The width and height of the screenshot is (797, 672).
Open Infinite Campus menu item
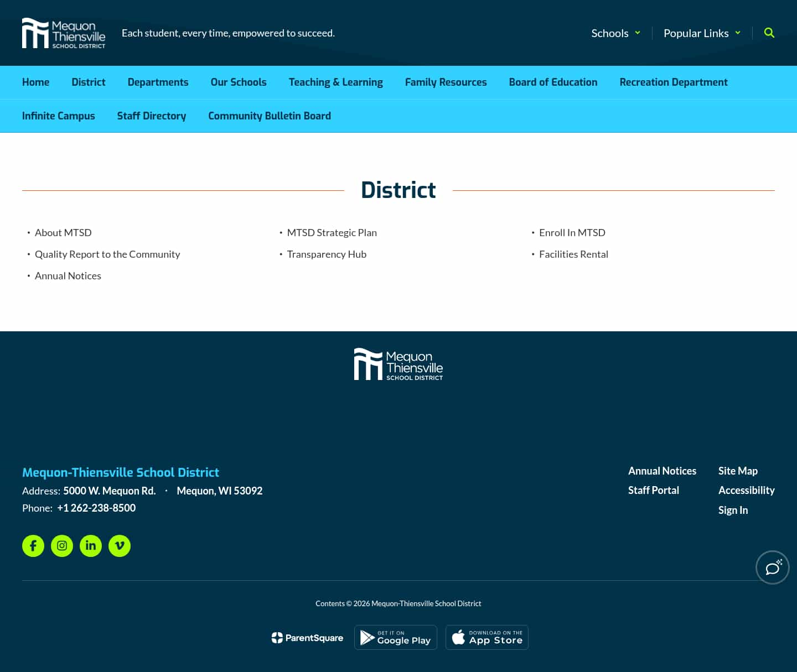point(59,116)
